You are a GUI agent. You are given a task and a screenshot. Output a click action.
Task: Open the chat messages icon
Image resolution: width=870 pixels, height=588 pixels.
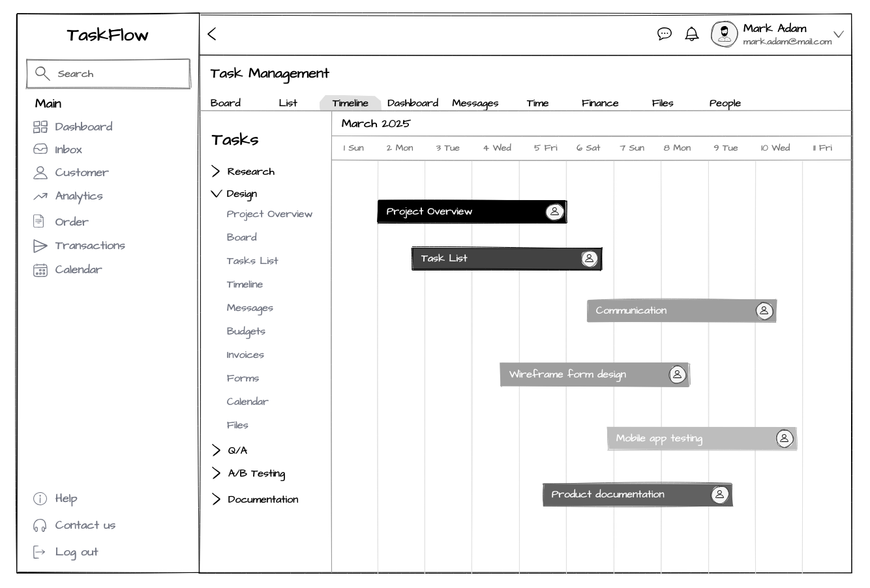(x=664, y=34)
